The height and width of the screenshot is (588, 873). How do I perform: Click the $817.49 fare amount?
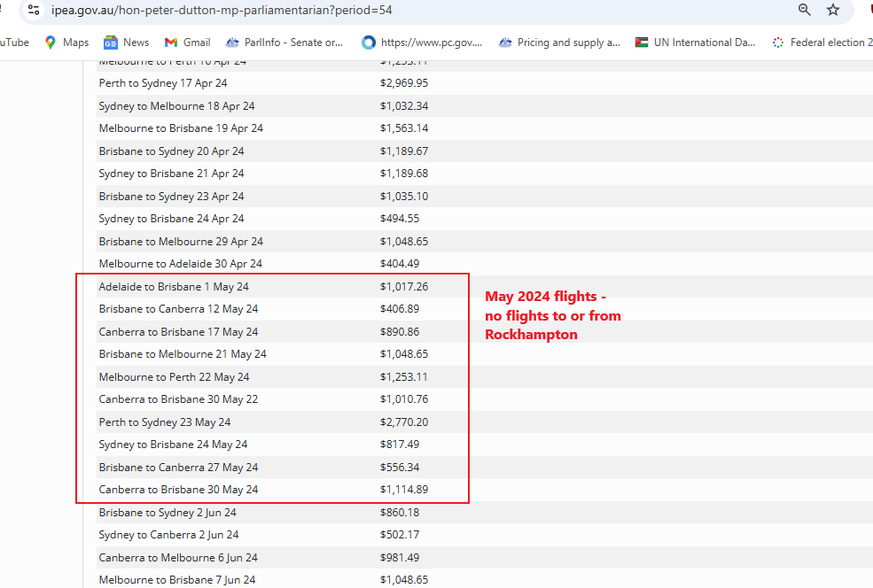[400, 444]
